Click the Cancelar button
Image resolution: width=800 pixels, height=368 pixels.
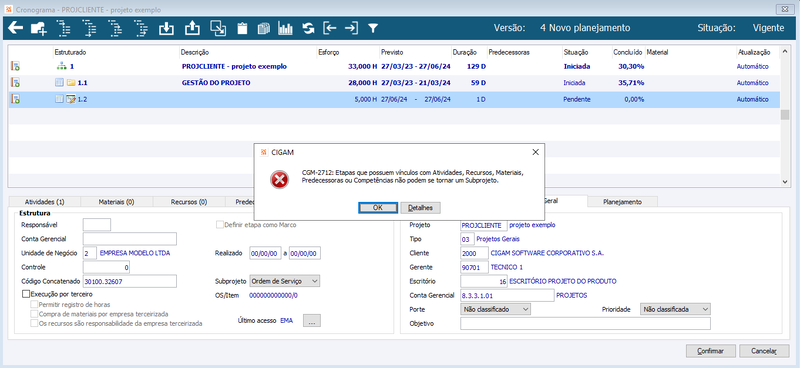(764, 351)
